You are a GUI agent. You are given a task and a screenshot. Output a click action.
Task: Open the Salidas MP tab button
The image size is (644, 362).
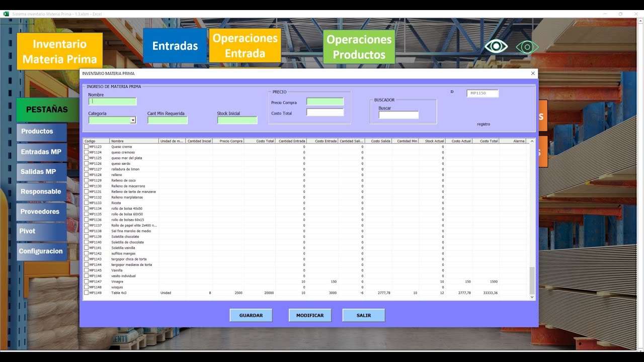pyautogui.click(x=41, y=171)
